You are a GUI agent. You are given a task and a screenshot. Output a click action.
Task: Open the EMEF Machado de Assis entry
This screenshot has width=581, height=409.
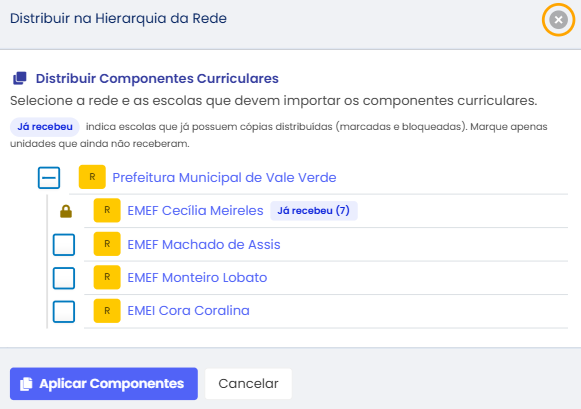(204, 245)
